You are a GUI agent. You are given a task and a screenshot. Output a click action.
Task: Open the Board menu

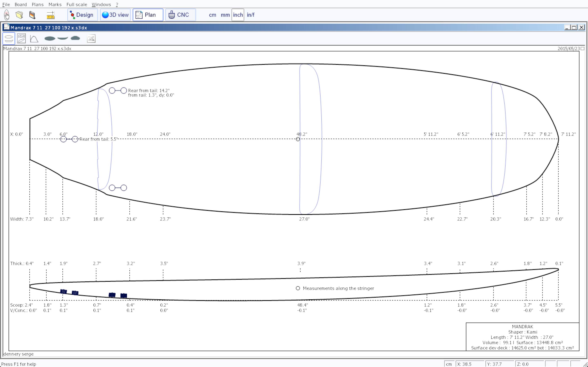[20, 4]
